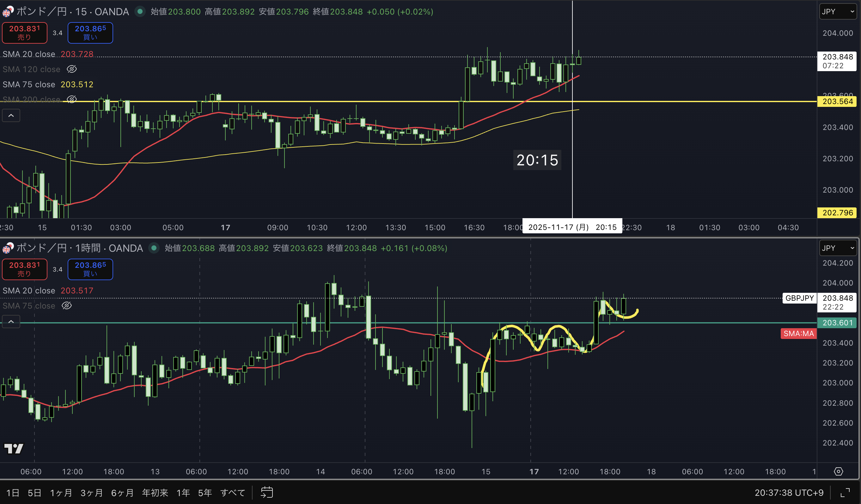Image resolution: width=861 pixels, height=504 pixels.
Task: Click green market status dot in top chart
Action: point(140,12)
